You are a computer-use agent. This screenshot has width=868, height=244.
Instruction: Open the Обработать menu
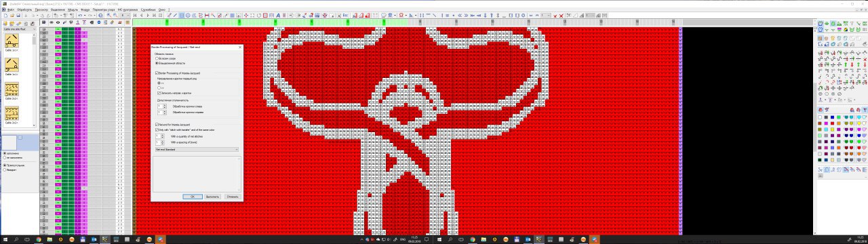(x=24, y=9)
